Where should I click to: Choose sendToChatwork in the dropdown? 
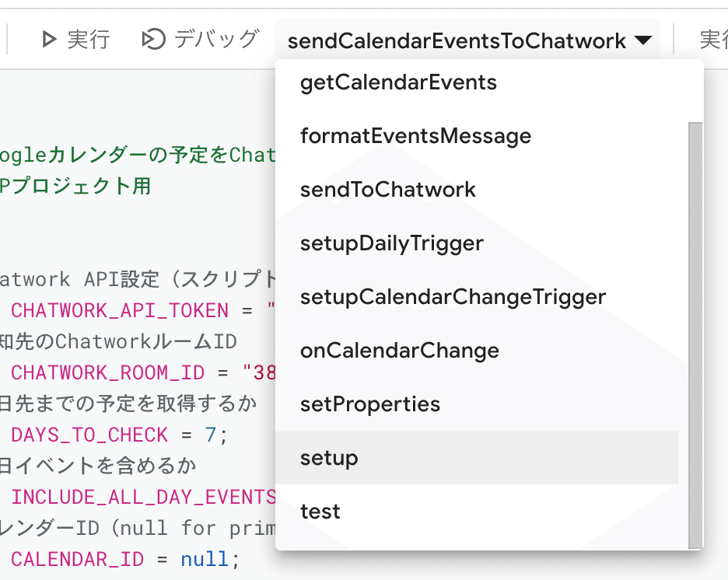389,189
